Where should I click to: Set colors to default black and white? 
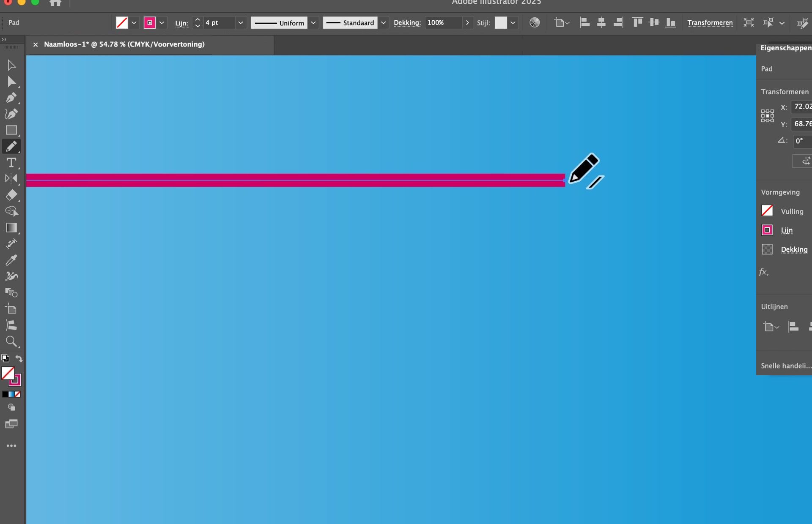(5, 358)
